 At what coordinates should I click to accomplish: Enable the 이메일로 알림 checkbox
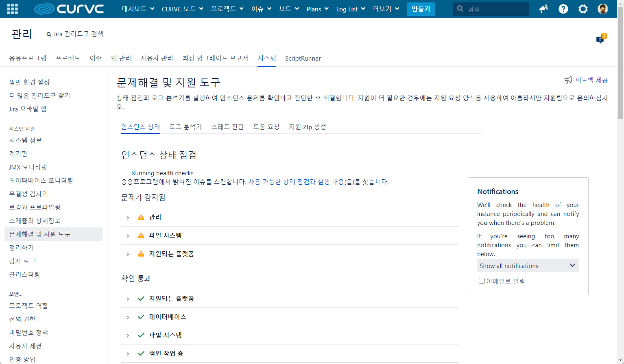(x=482, y=280)
